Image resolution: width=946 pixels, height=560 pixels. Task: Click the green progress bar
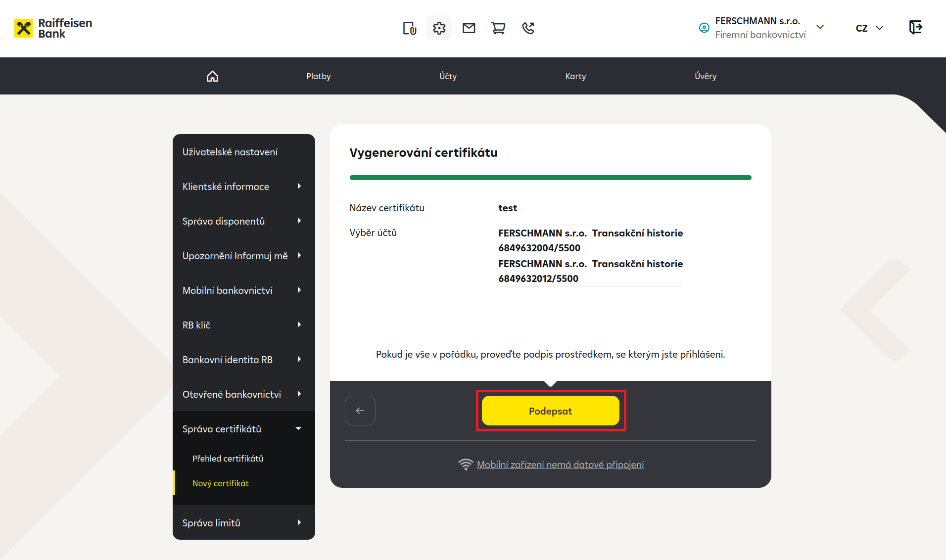pos(551,178)
